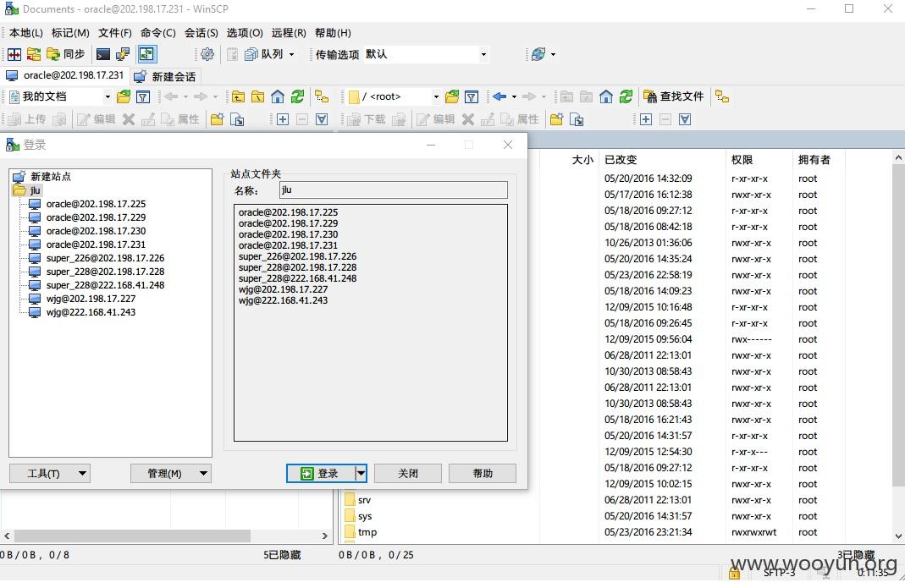The image size is (905, 588).
Task: Refresh the remote panel
Action: click(x=626, y=96)
